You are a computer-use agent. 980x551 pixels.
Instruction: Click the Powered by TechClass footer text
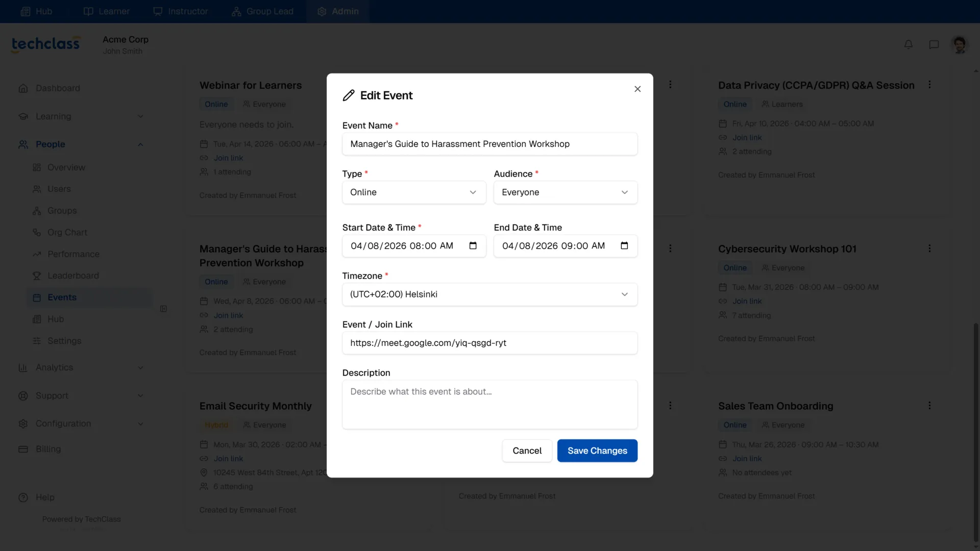pos(82,519)
